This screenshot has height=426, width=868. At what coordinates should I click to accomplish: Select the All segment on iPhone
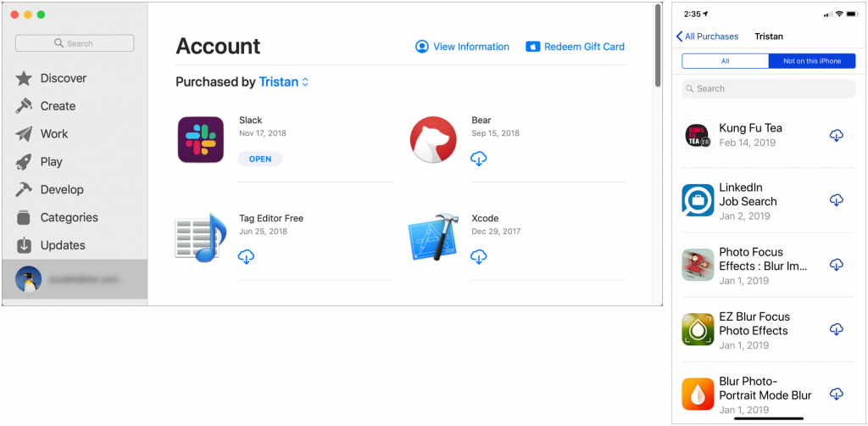[x=726, y=61]
